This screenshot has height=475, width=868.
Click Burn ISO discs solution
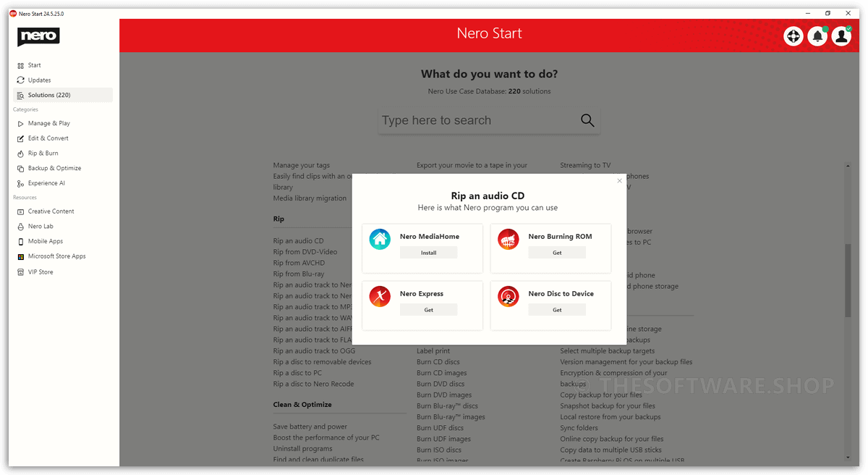point(439,450)
